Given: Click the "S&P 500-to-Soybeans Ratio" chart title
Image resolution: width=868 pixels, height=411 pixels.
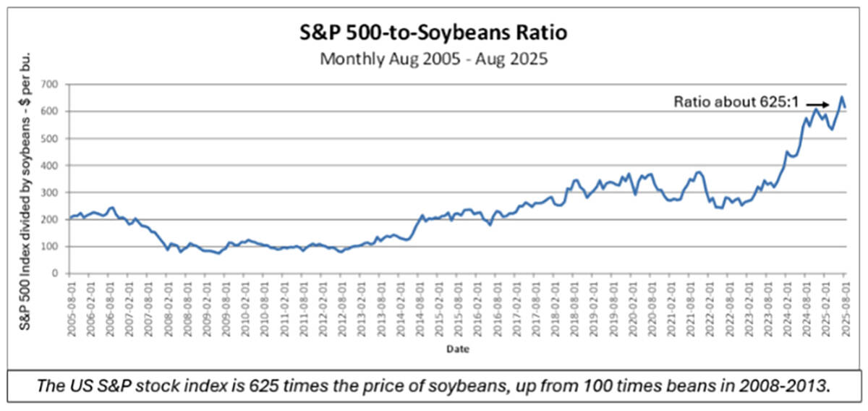Looking at the screenshot, I should pos(433,33).
